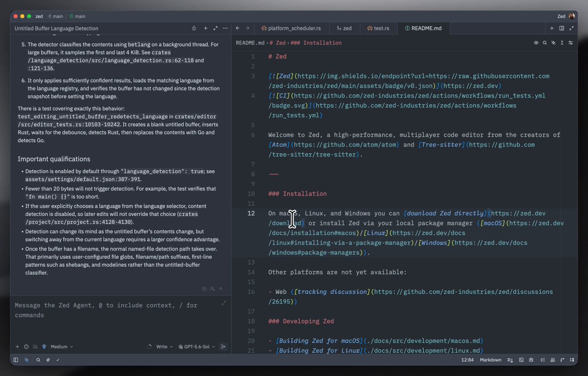
Task: Open the Medium effort dropdown
Action: [x=62, y=347]
